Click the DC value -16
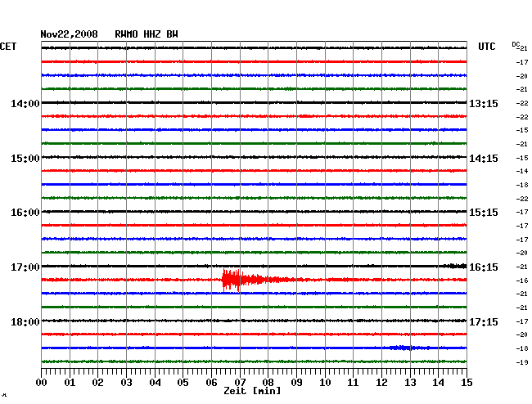Image resolution: width=532 pixels, height=404 pixels. (522, 281)
